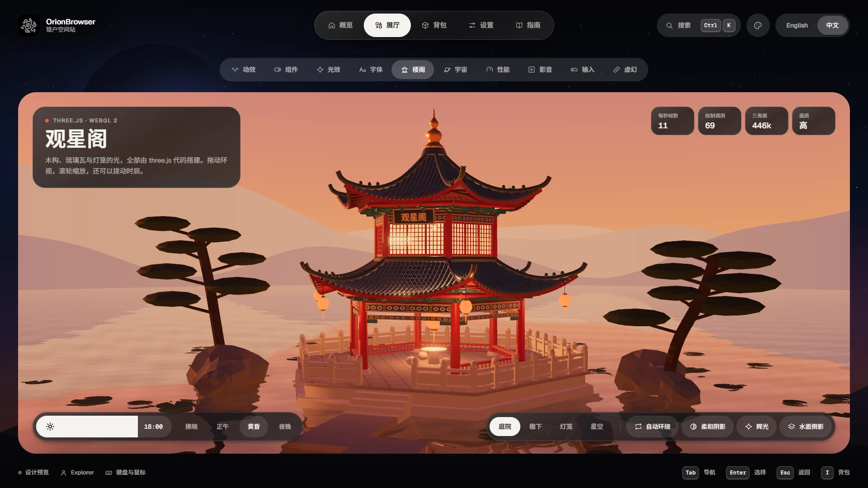
Task: Choose the 檐下 under-eaves camera view
Action: point(535,427)
